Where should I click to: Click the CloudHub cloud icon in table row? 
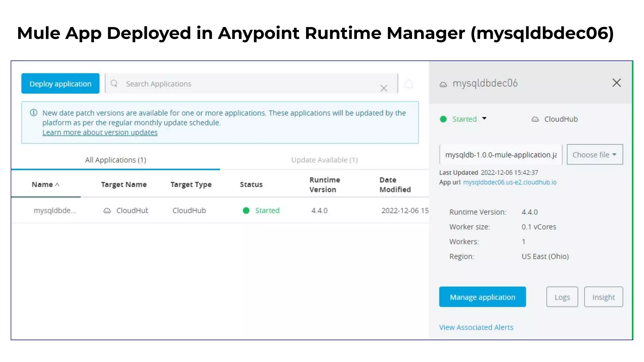pos(107,211)
